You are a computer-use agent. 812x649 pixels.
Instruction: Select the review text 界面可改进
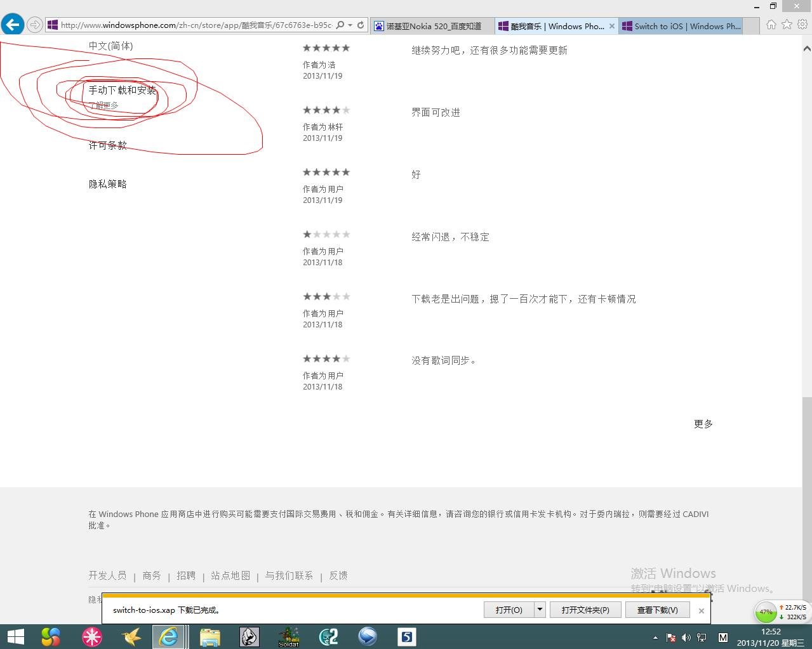(436, 112)
